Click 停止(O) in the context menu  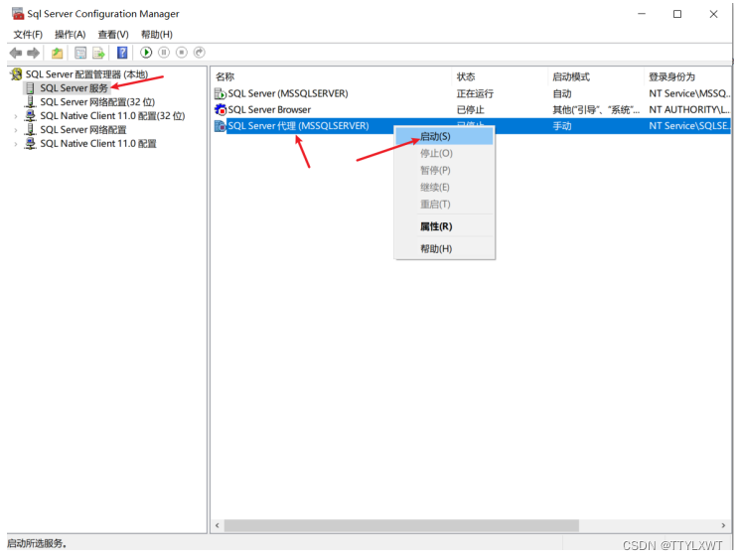[444, 154]
